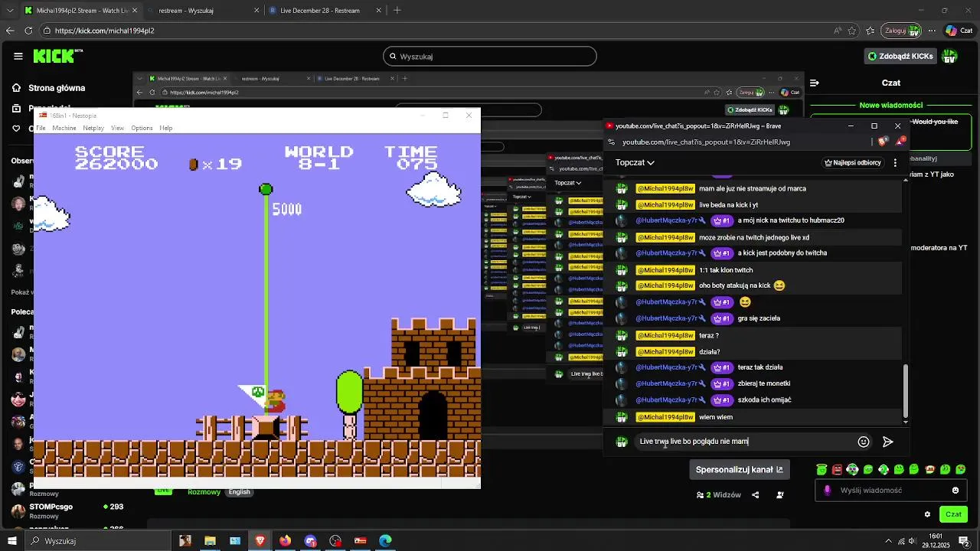Click message 'szkoda ich omijać' in YouTube chat
Viewport: 980px width, 551px height.
pos(764,400)
